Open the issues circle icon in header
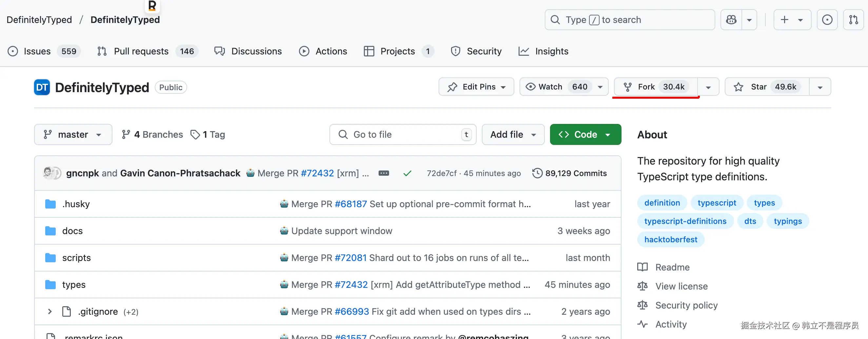Image resolution: width=868 pixels, height=339 pixels. point(827,20)
